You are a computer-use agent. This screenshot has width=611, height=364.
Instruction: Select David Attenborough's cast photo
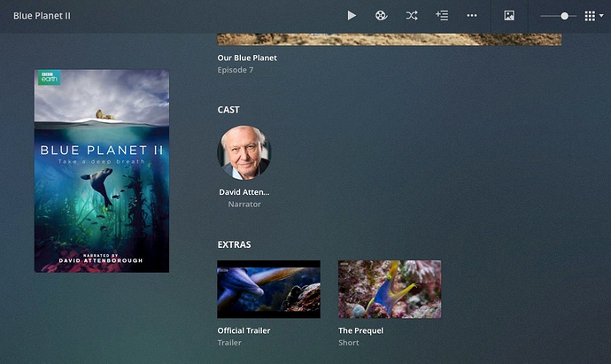click(x=244, y=152)
